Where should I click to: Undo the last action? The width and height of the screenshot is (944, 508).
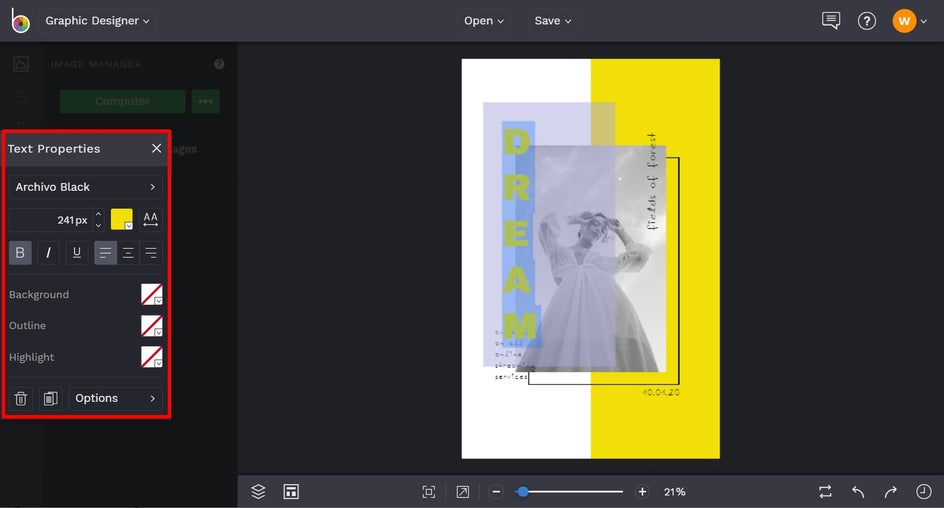point(858,492)
